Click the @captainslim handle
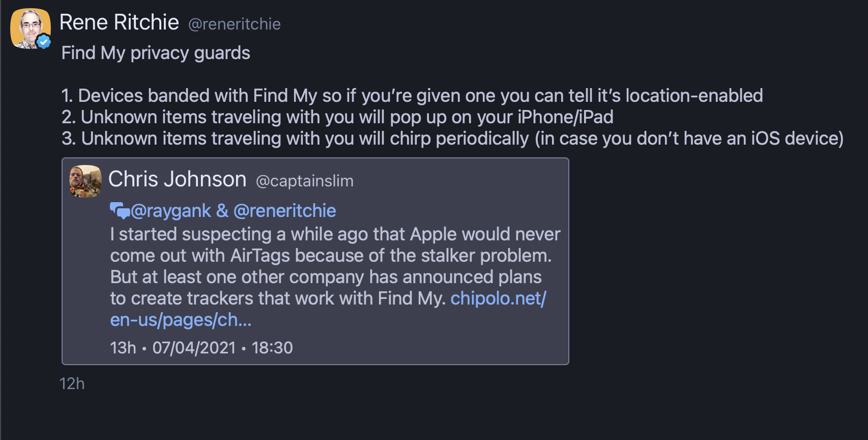Screen dimensions: 868x440 (x=304, y=181)
